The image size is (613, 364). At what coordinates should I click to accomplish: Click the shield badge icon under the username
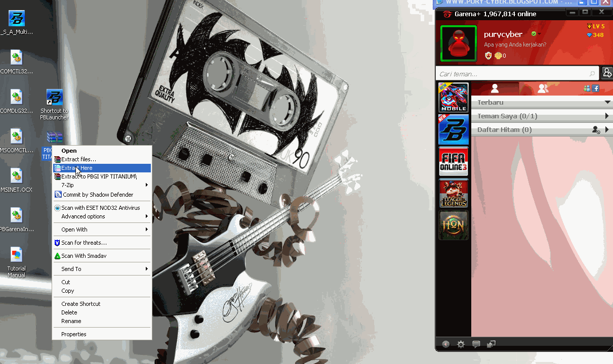[x=488, y=56]
